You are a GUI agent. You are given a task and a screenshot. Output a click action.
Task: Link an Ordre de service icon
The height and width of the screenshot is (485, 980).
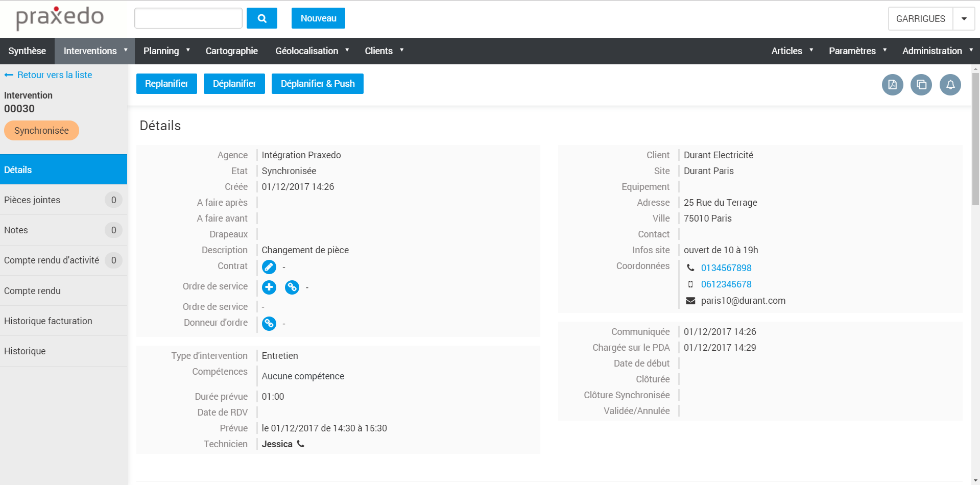(292, 287)
